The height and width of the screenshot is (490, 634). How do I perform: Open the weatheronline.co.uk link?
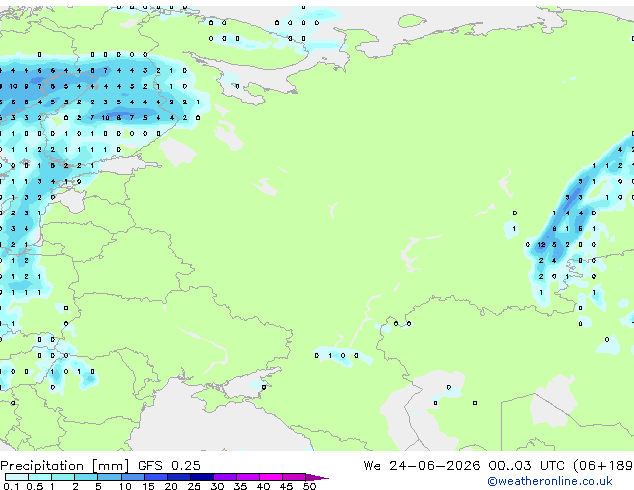click(550, 481)
